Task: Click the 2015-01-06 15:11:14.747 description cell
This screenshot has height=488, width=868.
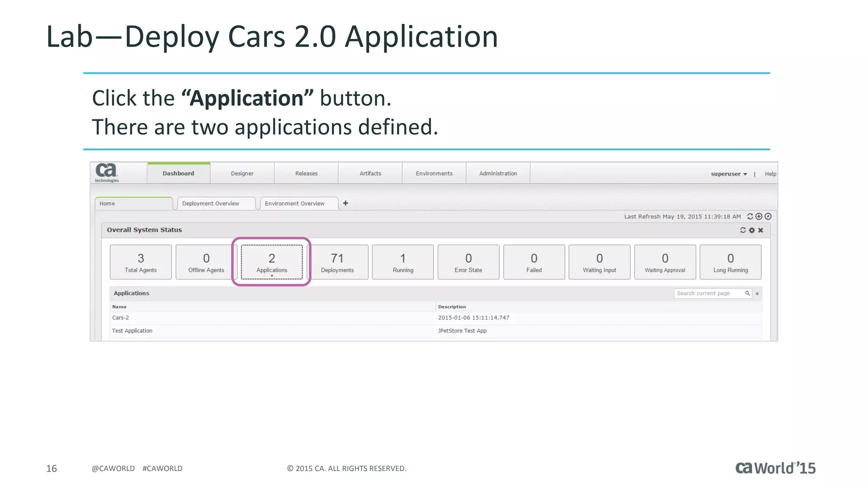Action: [x=473, y=318]
